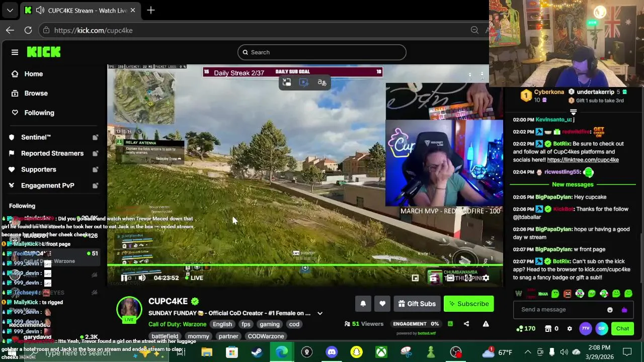Mute the stream volume
Viewport: 644px width, 362px height.
142,278
